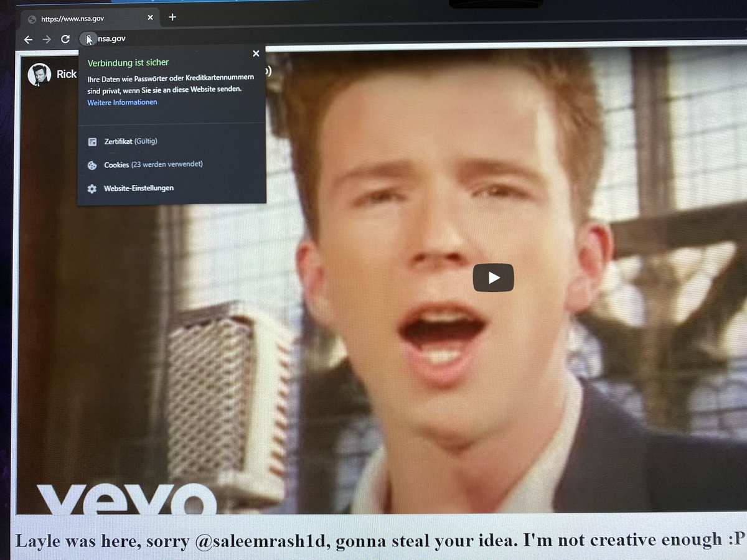747x560 pixels.
Task: Close the nsa.gov browser tab
Action: tap(150, 18)
